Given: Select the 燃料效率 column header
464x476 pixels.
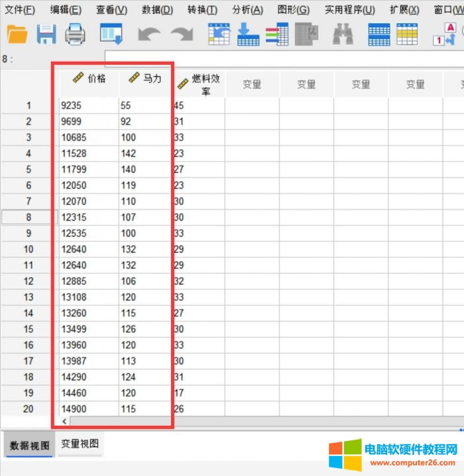Looking at the screenshot, I should point(200,84).
